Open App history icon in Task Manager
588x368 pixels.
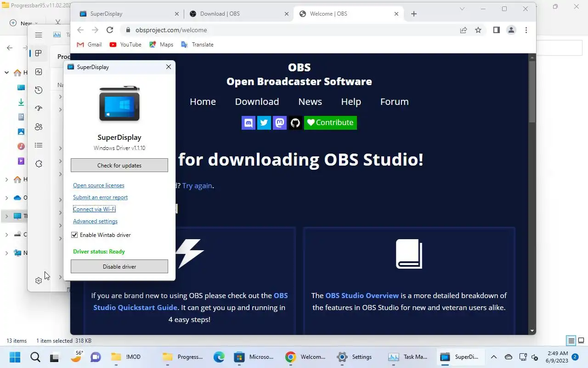click(x=39, y=90)
